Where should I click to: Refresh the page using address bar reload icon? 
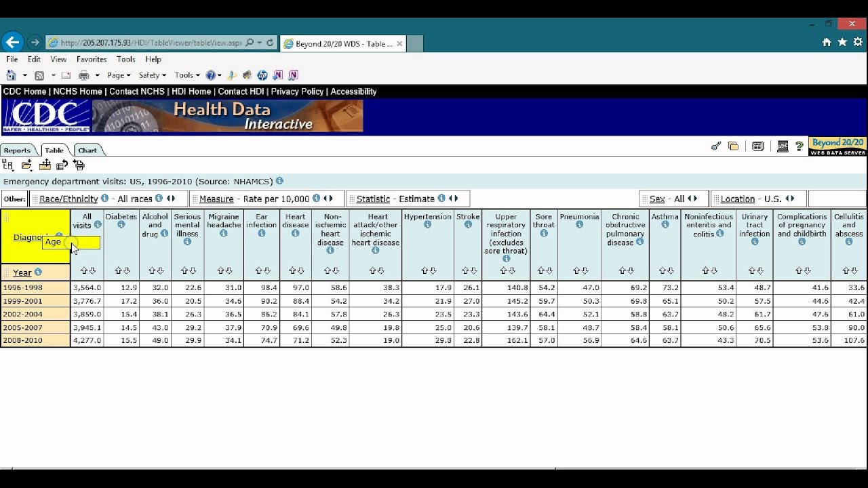(270, 43)
